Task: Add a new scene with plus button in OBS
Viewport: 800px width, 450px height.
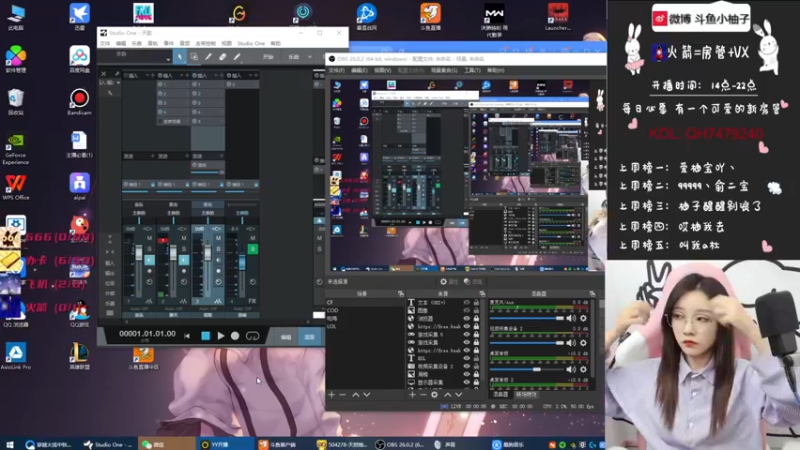Action: coord(332,395)
